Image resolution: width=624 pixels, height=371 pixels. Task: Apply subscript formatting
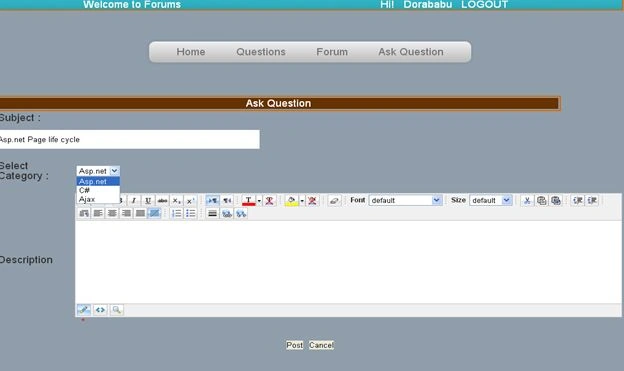pyautogui.click(x=176, y=201)
